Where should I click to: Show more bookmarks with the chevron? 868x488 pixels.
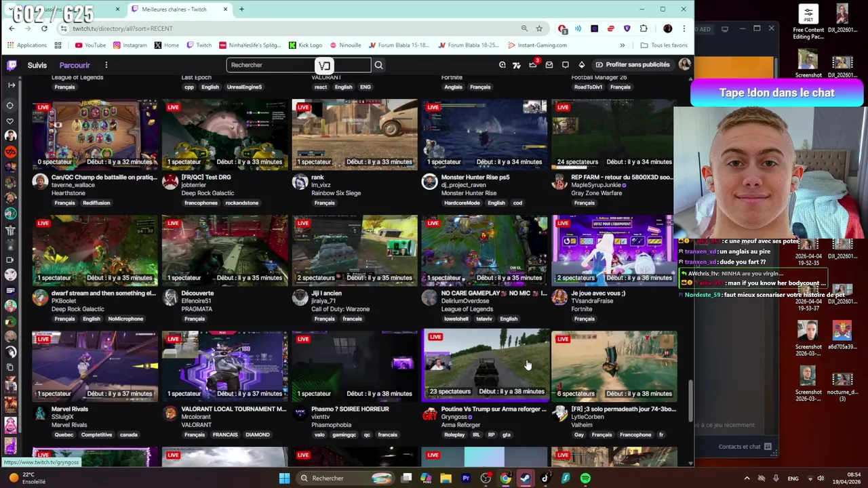click(x=622, y=45)
